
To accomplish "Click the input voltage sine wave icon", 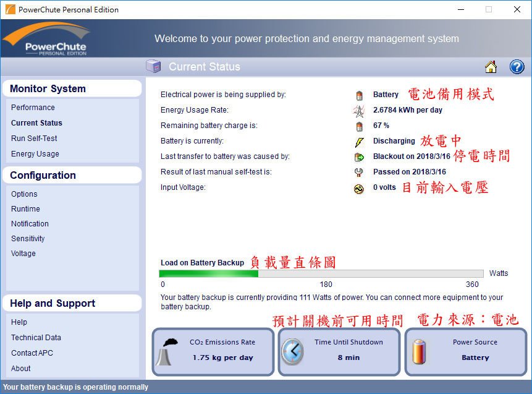I will (358, 189).
